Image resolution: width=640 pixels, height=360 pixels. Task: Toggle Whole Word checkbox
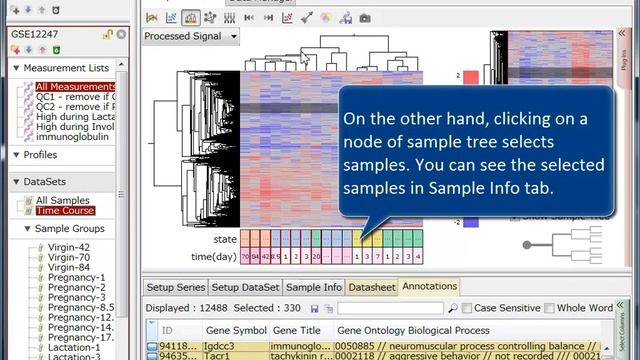click(x=549, y=308)
